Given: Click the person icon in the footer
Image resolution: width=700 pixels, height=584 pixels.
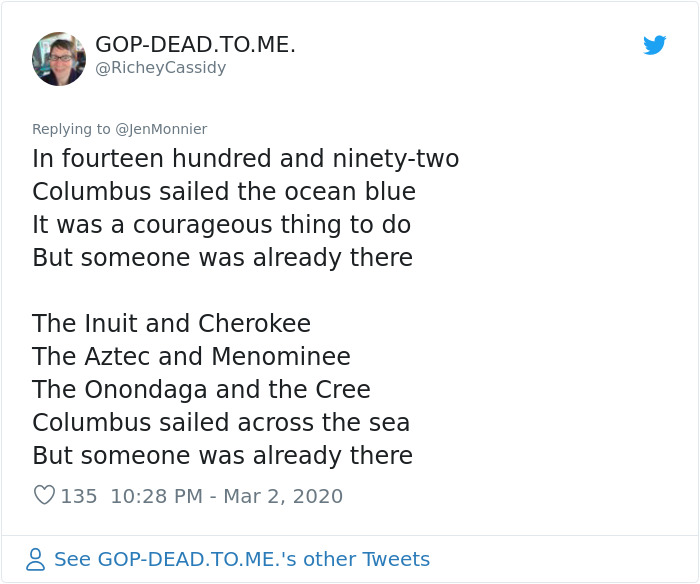Looking at the screenshot, I should pos(36,559).
